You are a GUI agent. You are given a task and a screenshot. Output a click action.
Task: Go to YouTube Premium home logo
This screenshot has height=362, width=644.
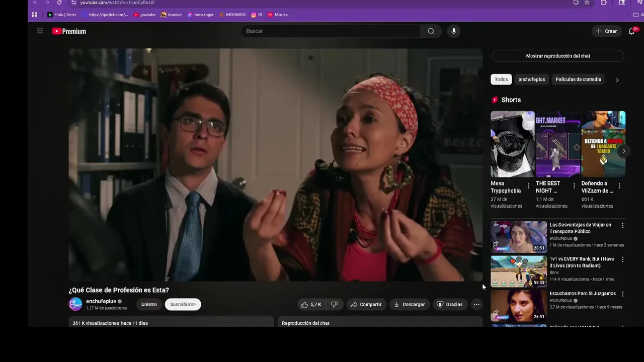(69, 31)
